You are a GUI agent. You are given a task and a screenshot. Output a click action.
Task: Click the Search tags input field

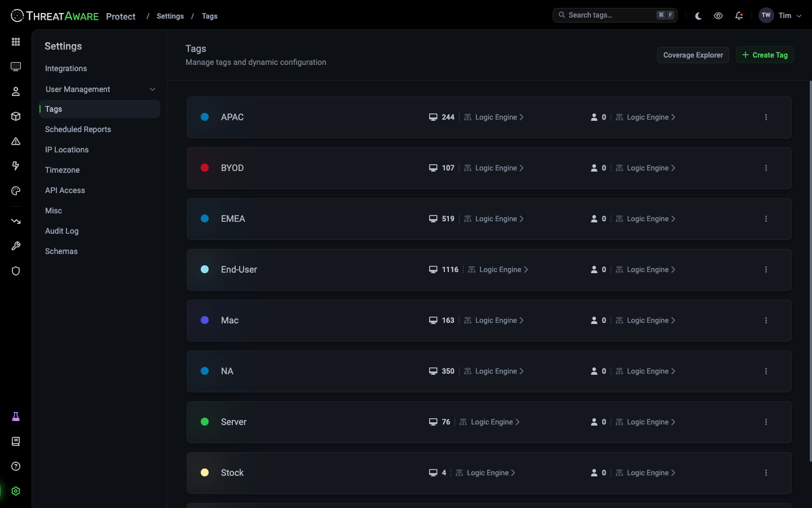tap(615, 15)
